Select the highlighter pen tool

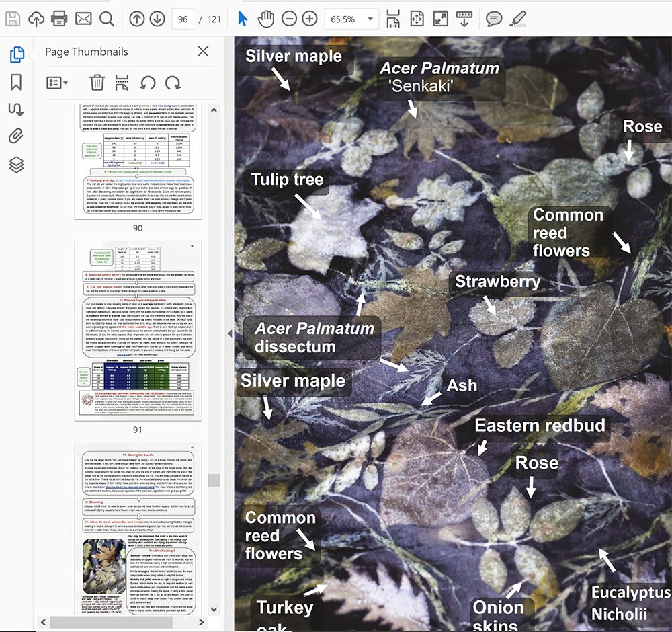pos(517,19)
